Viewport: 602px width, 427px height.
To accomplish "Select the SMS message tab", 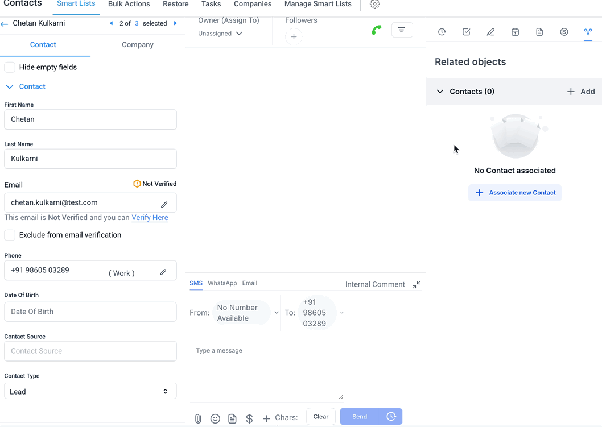I will (x=196, y=283).
